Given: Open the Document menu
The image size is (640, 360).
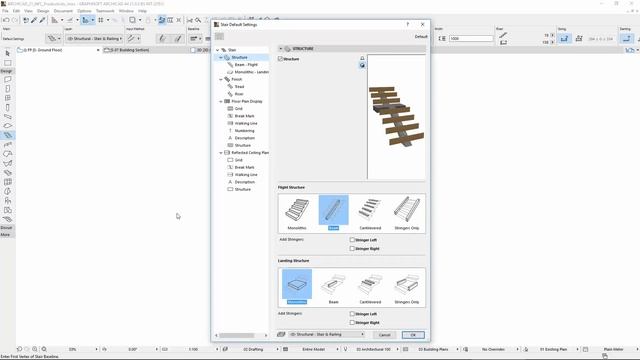Looking at the screenshot, I should 63,11.
